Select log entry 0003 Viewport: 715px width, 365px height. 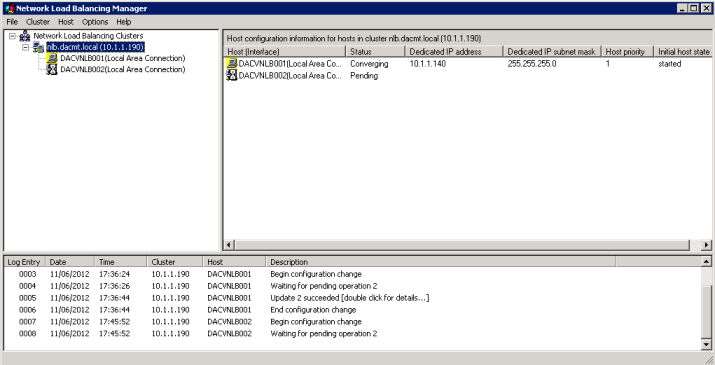point(352,274)
